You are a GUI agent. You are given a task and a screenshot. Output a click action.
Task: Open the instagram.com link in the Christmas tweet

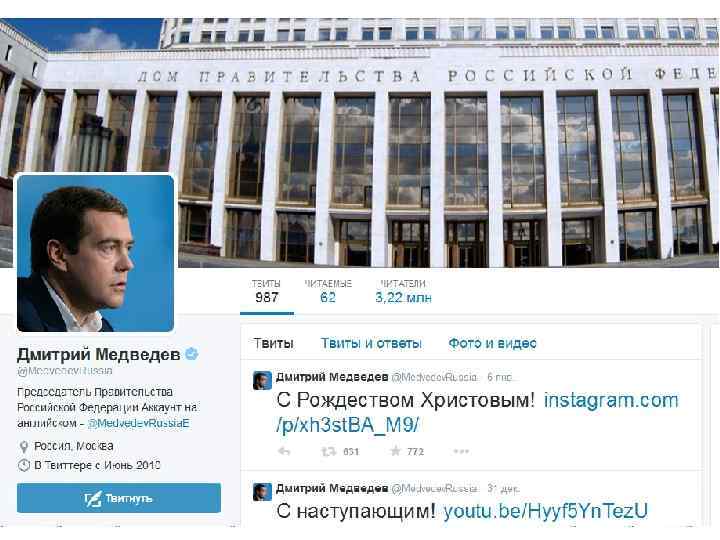(478, 412)
